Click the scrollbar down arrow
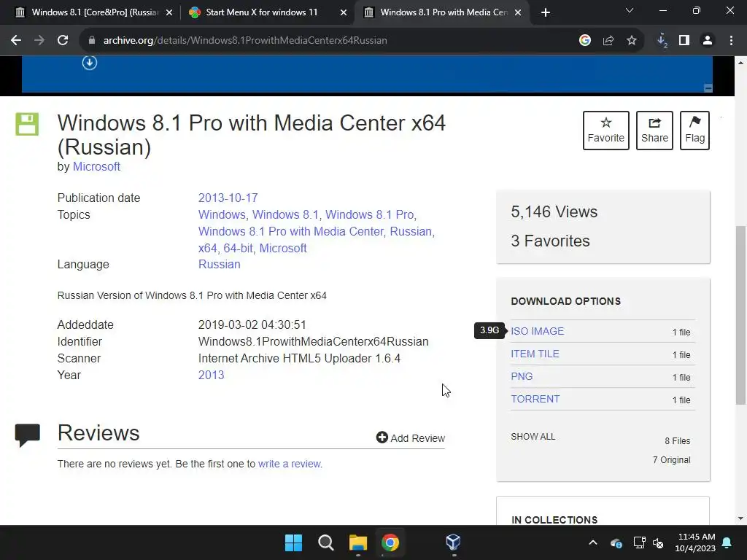The height and width of the screenshot is (560, 747). pyautogui.click(x=741, y=518)
